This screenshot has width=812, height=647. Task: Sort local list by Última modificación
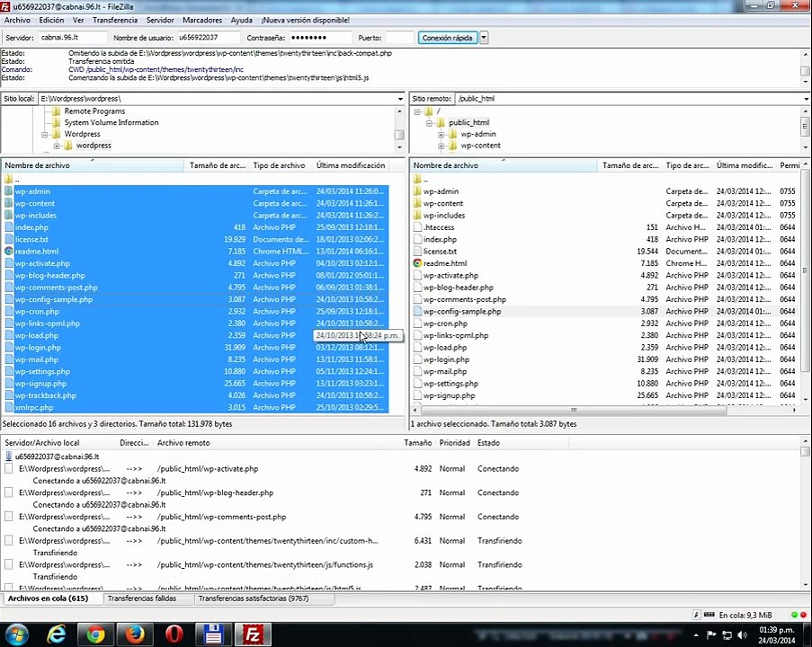point(351,165)
